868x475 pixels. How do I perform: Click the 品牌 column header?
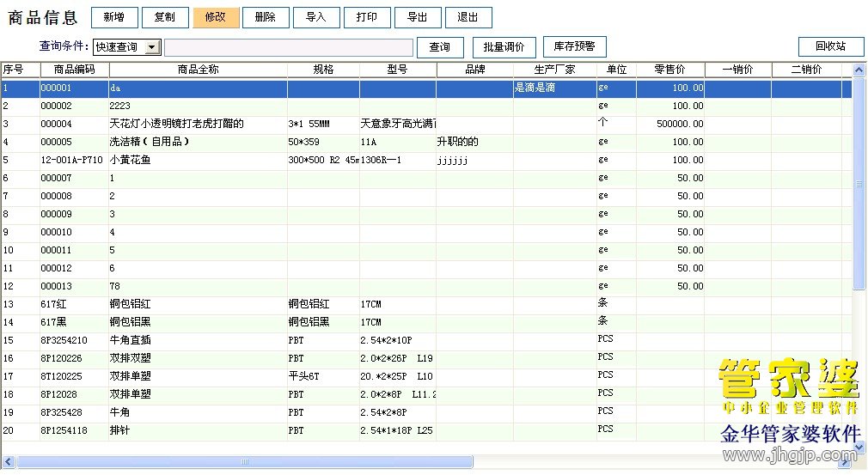pyautogui.click(x=475, y=70)
